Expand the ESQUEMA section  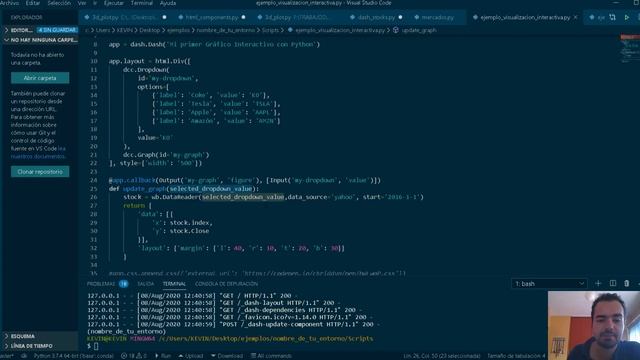(23, 336)
